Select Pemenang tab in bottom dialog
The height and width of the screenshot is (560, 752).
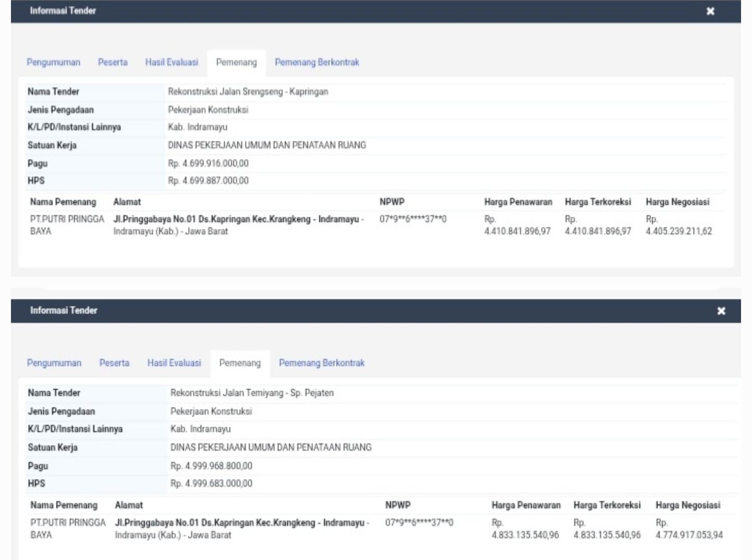click(x=240, y=363)
